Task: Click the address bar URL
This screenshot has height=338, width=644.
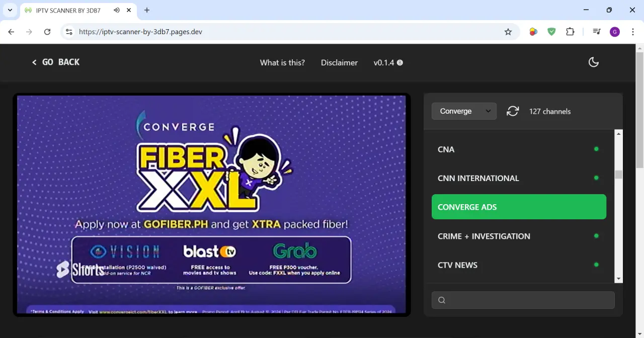Action: pos(141,32)
